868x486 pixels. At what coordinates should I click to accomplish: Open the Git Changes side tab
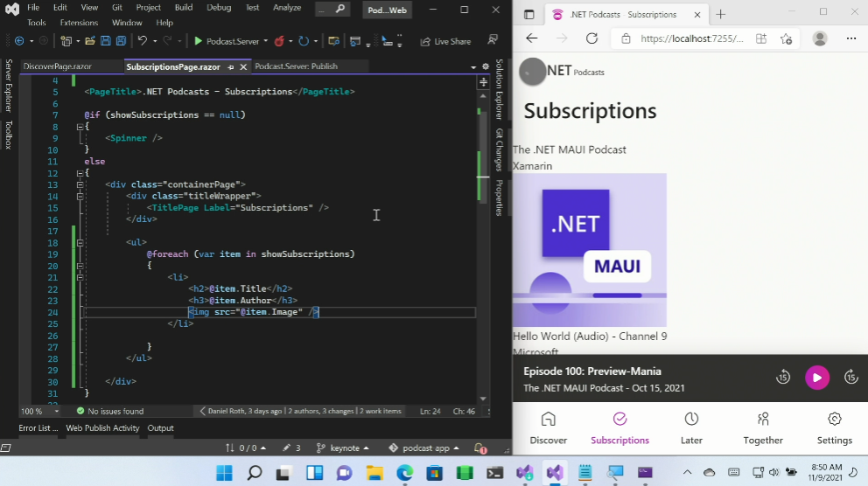[500, 149]
